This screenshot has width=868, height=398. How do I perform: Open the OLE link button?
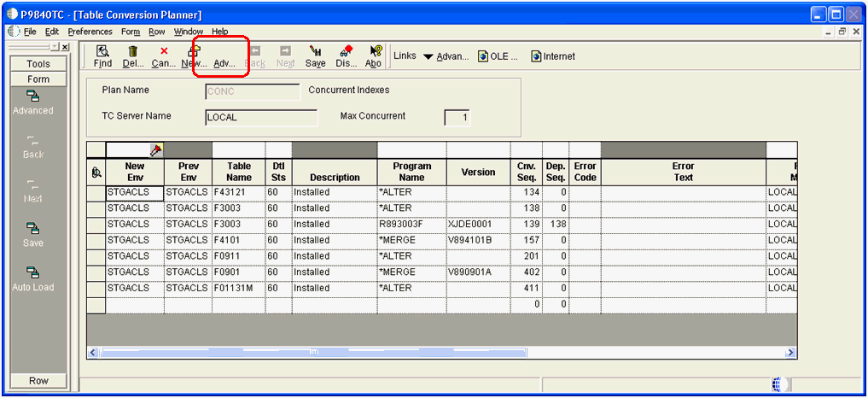pos(498,57)
